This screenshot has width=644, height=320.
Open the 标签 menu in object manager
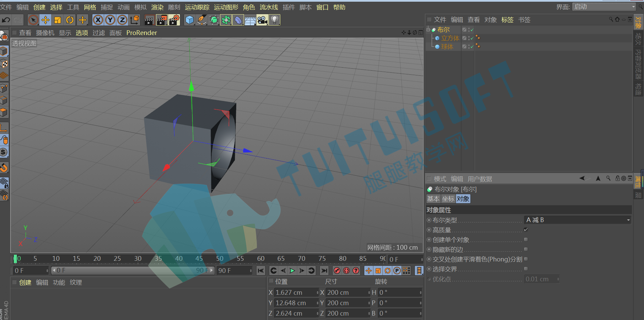[x=508, y=20]
